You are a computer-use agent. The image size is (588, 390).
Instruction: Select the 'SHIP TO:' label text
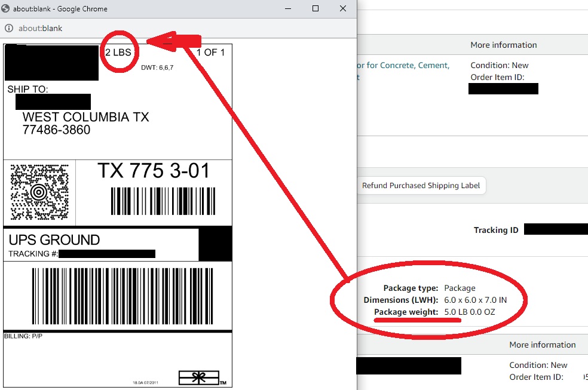tap(27, 89)
